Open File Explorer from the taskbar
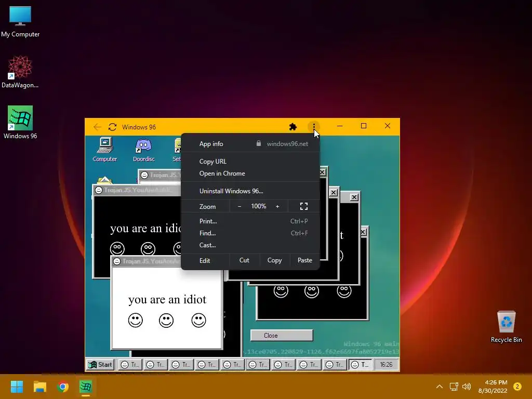 click(39, 387)
